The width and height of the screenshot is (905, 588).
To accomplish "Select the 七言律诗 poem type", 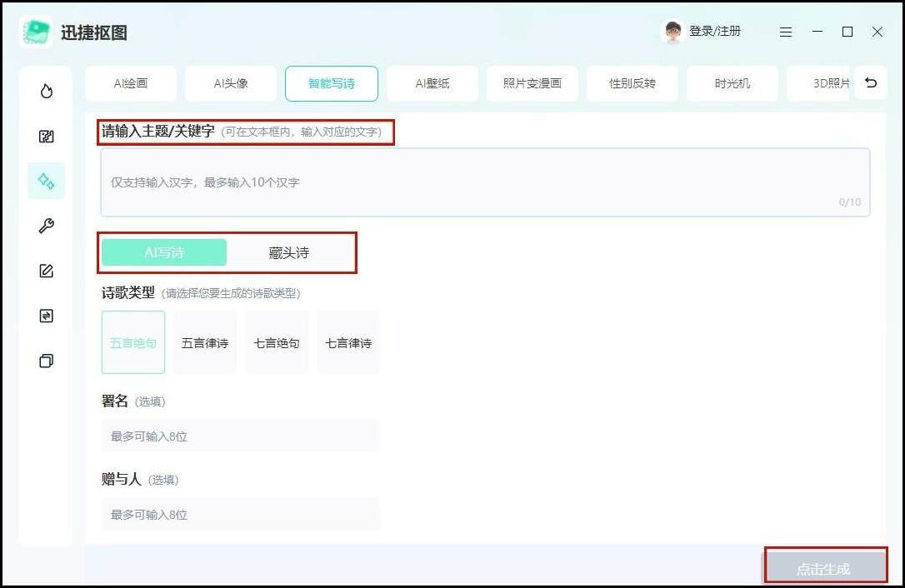I will (348, 342).
